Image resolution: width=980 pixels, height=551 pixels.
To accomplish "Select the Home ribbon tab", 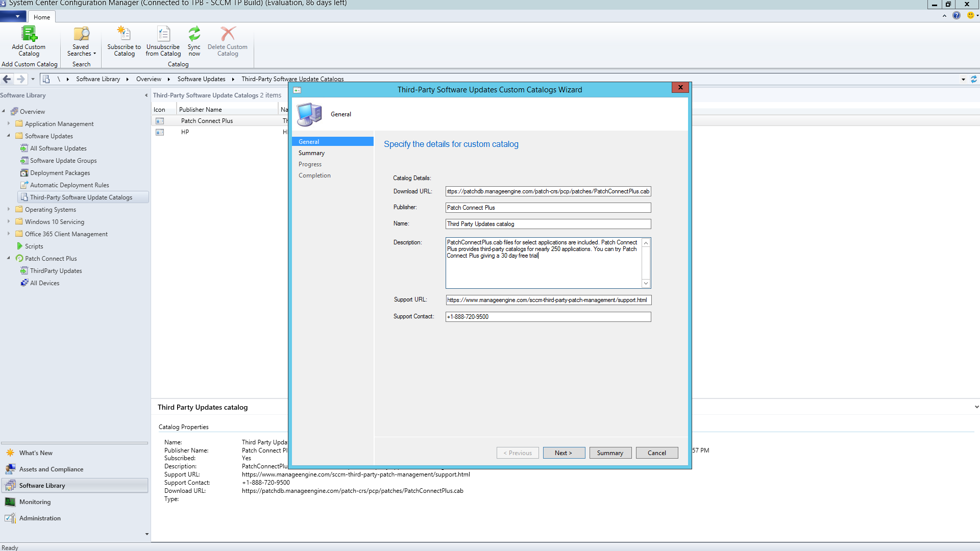I will [x=42, y=17].
